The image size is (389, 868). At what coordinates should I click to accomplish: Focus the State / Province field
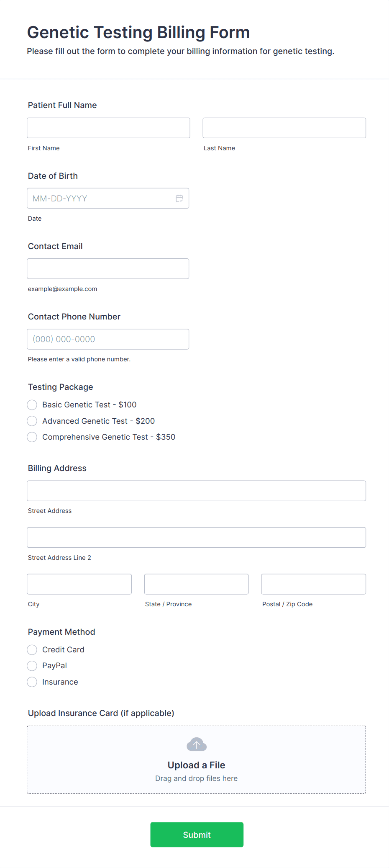coord(196,584)
